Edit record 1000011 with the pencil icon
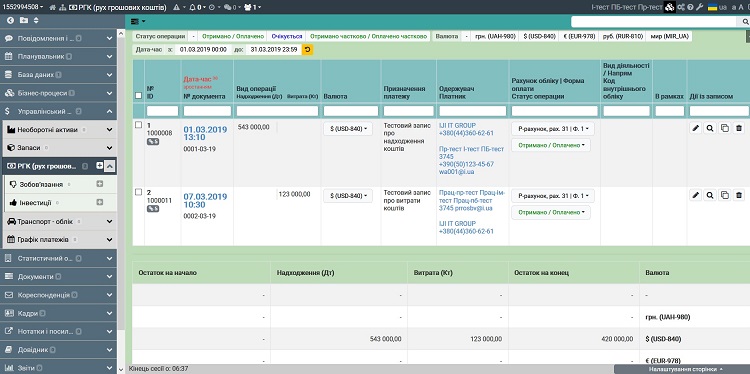This screenshot has width=750, height=374. point(696,195)
